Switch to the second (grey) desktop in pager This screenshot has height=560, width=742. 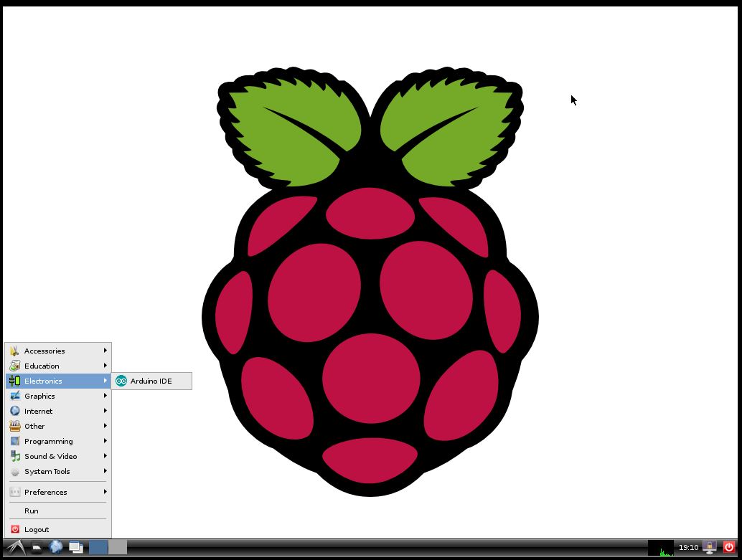pos(118,547)
